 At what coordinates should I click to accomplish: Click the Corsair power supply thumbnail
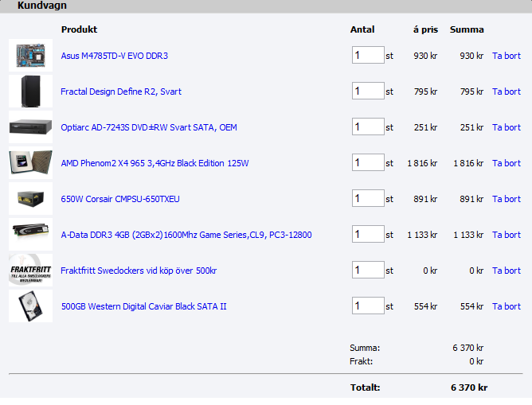point(30,199)
